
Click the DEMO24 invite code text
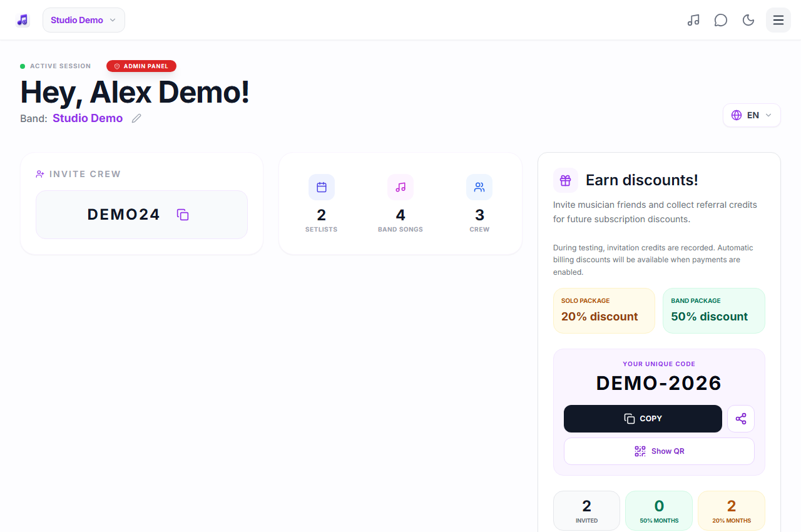click(124, 215)
